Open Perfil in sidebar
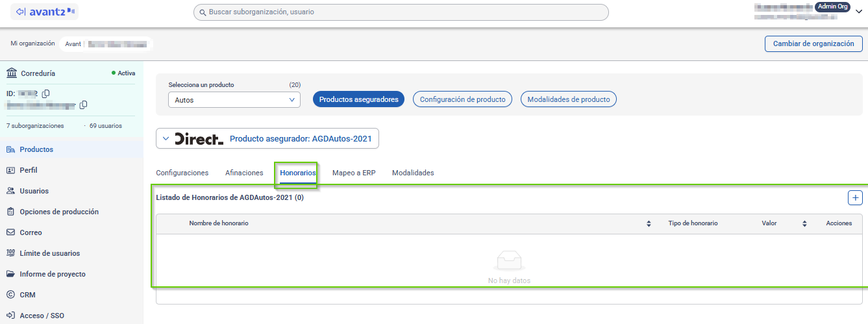The image size is (868, 324). click(x=71, y=170)
